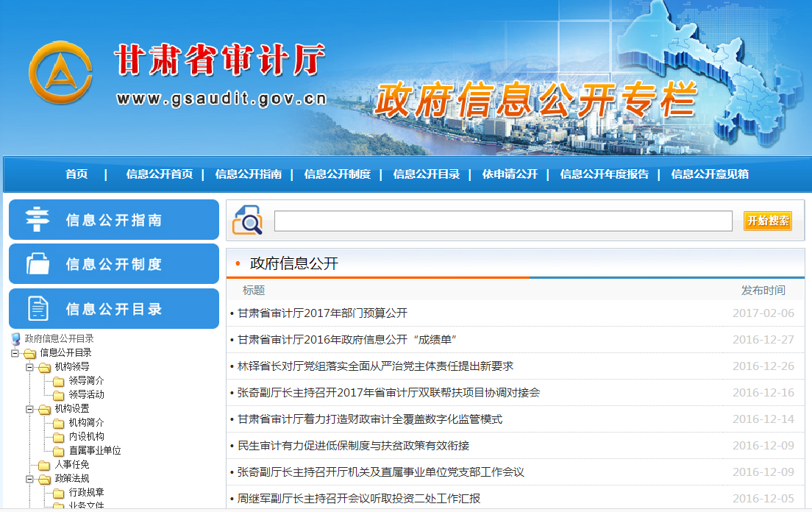Open 信息公开年度报告 in the navigation bar
The height and width of the screenshot is (512, 812).
[604, 174]
